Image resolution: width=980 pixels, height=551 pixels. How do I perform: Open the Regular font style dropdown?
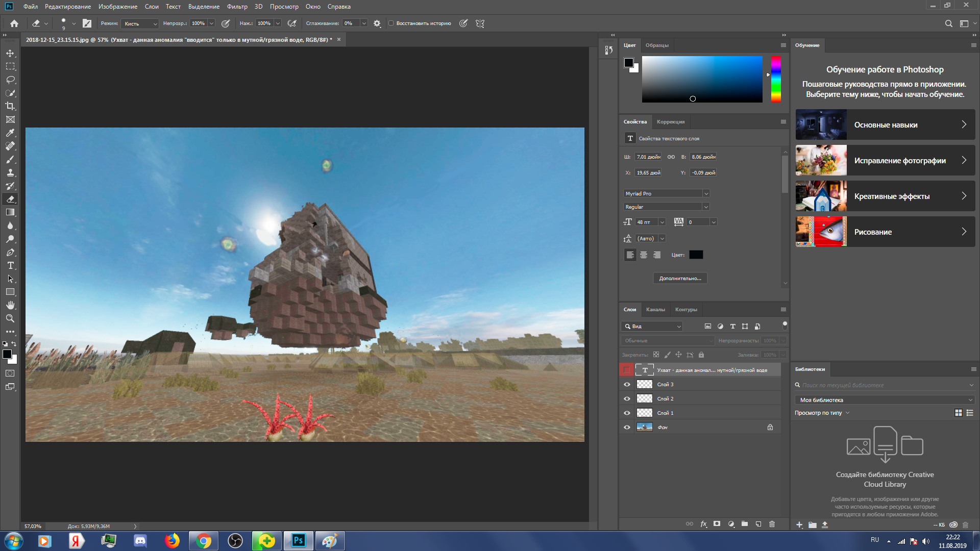(667, 207)
